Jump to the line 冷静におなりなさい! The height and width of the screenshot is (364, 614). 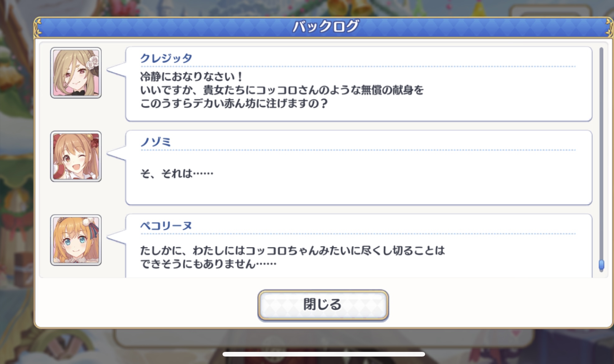coord(191,77)
